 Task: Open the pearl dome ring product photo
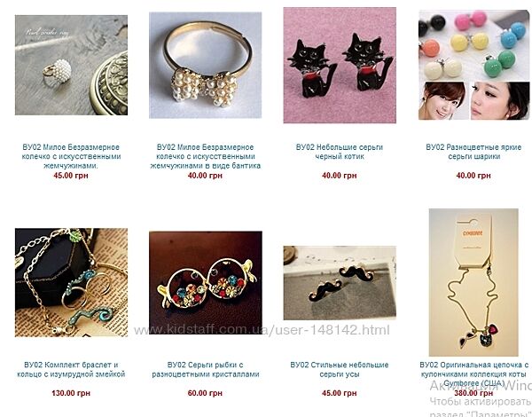pos(71,65)
